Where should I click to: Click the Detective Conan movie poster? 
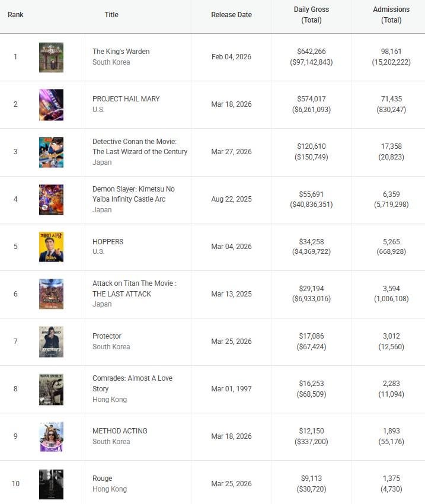point(51,152)
